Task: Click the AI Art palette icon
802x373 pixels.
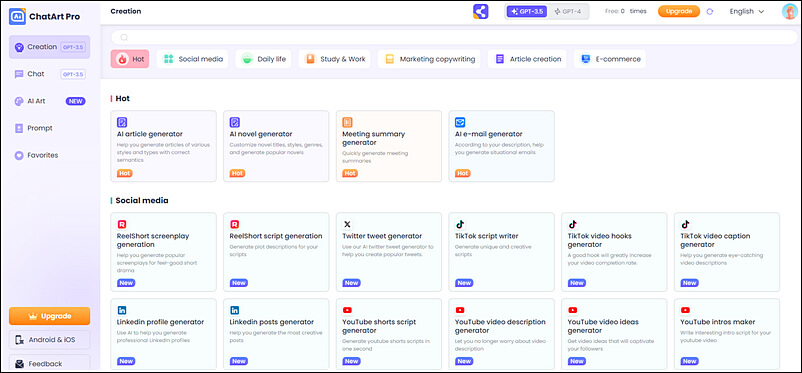Action: (x=19, y=101)
